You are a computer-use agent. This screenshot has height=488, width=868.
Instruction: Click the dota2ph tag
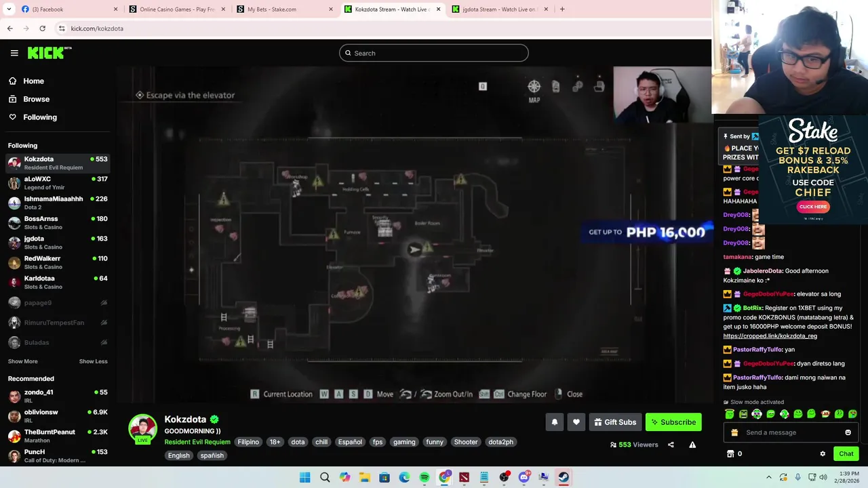tap(500, 442)
